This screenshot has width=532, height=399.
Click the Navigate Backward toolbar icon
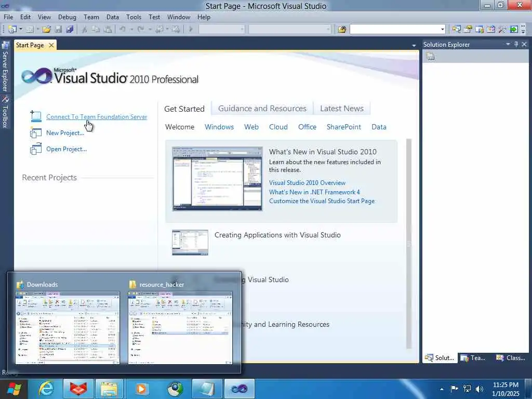click(159, 30)
